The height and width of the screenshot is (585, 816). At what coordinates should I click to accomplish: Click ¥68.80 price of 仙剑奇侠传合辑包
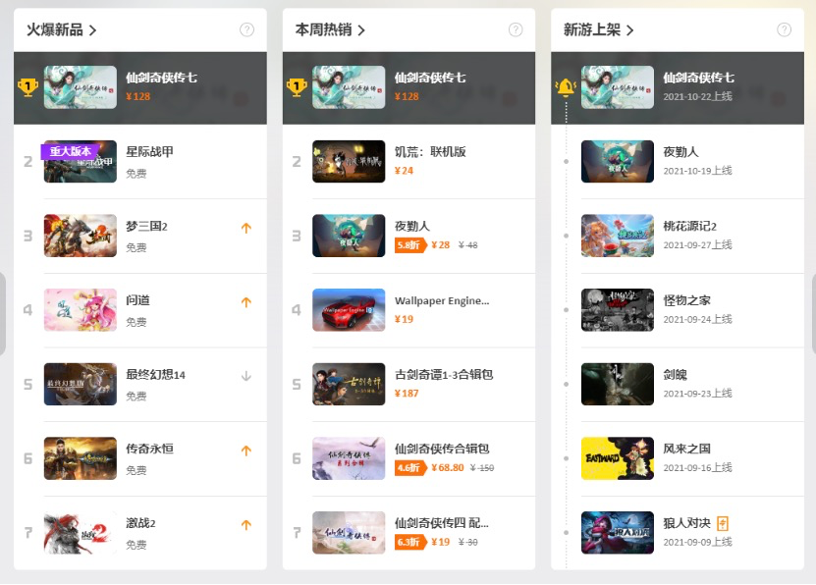pyautogui.click(x=448, y=467)
